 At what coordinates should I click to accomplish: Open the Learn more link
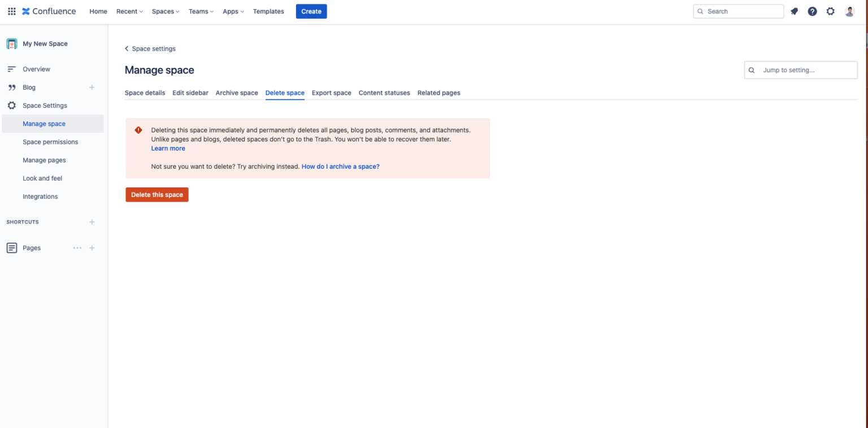coord(168,148)
